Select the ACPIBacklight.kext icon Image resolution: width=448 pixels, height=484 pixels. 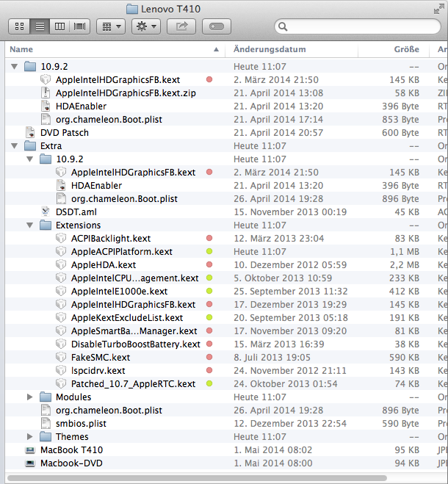[x=61, y=238]
